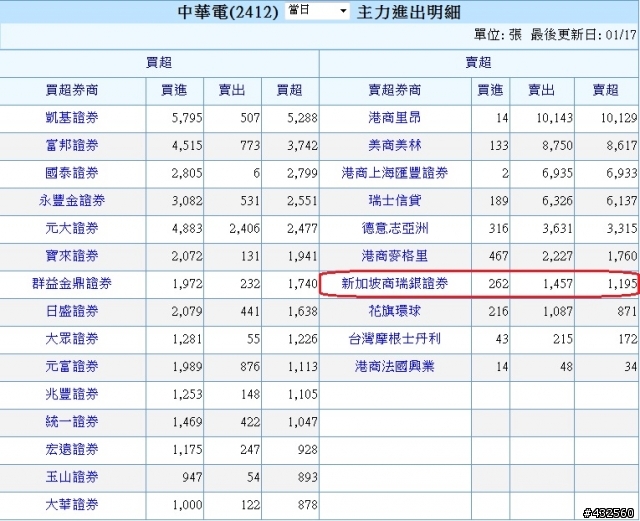This screenshot has width=640, height=521.
Task: Select the 3,742 net buy for 富邦證券
Action: [302, 146]
